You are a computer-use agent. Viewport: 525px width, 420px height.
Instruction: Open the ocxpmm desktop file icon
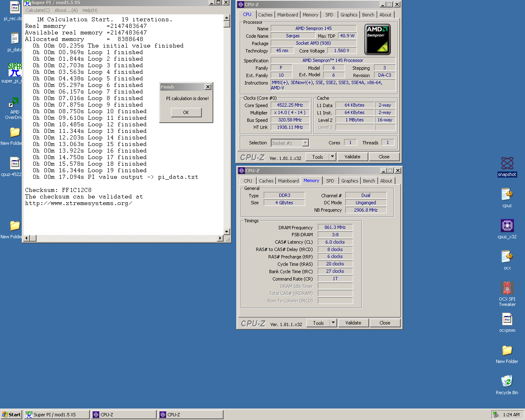pyautogui.click(x=507, y=319)
